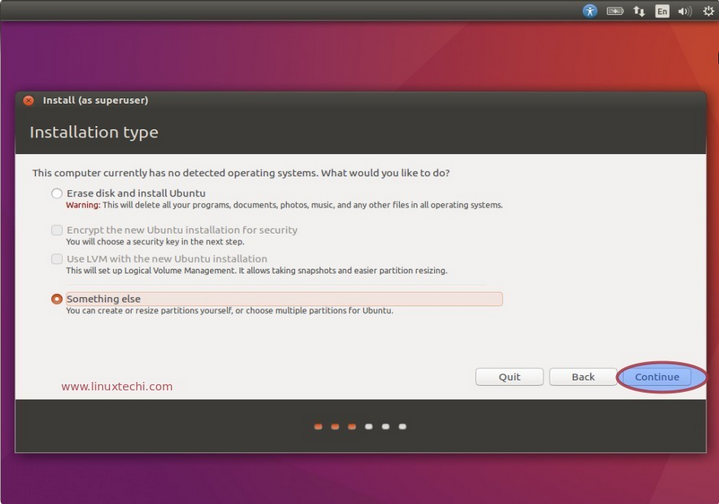
Task: Click the battery status indicator
Action: 614,11
